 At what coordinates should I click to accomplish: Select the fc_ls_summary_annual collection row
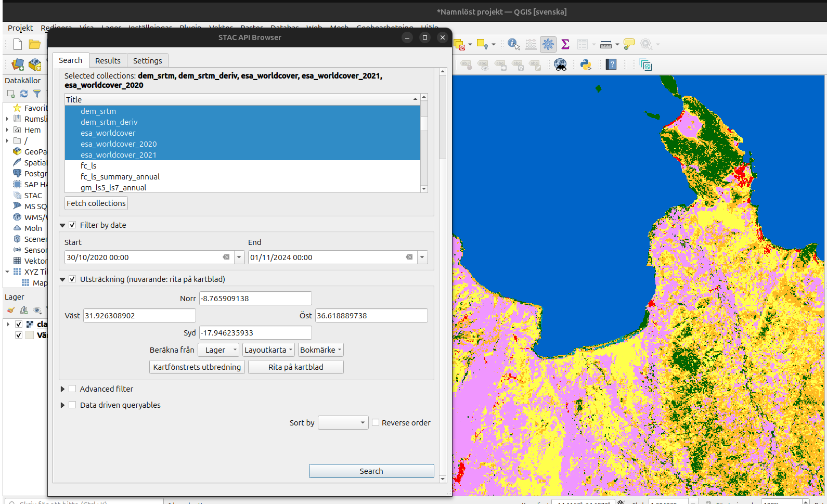[x=242, y=177]
